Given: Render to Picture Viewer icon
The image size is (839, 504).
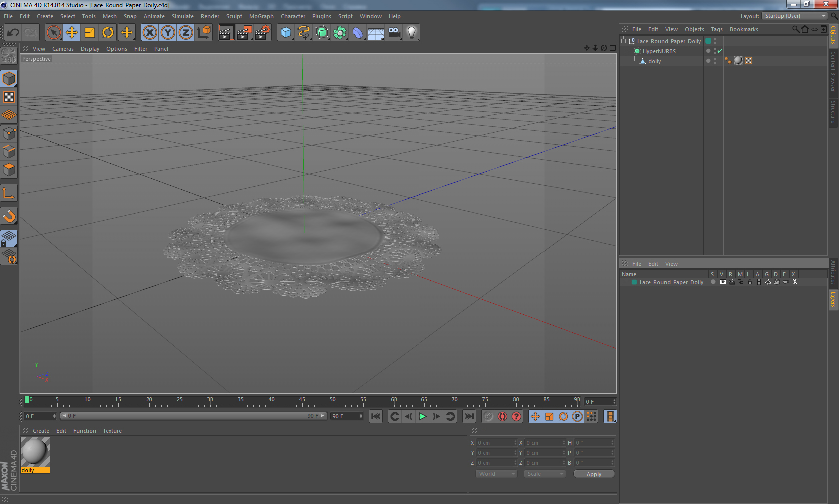Looking at the screenshot, I should [244, 33].
